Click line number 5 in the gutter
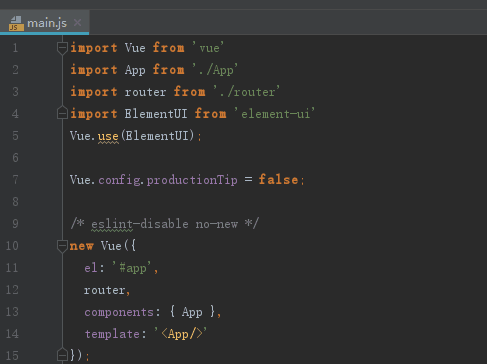The width and height of the screenshot is (487, 364). 15,136
